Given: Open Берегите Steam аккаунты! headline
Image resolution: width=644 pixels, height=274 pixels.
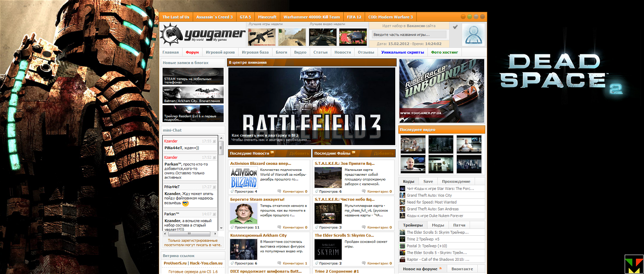Looking at the screenshot, I should (x=257, y=199).
